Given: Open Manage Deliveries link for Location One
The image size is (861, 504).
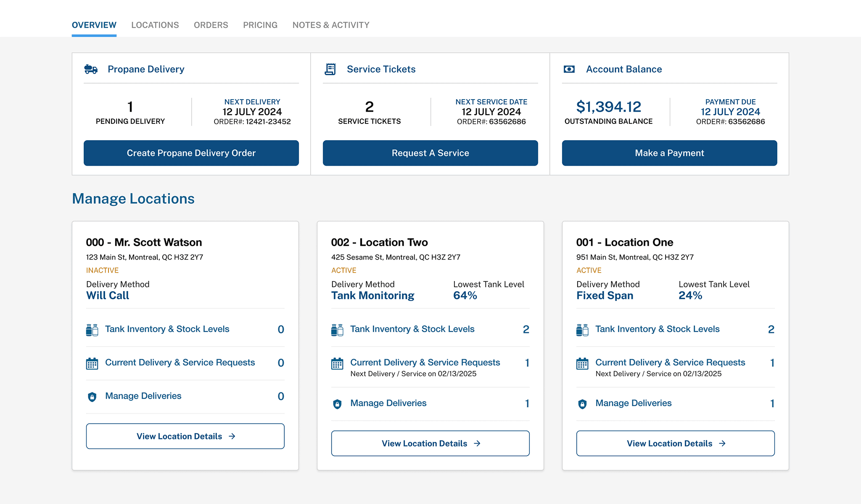Looking at the screenshot, I should [633, 403].
